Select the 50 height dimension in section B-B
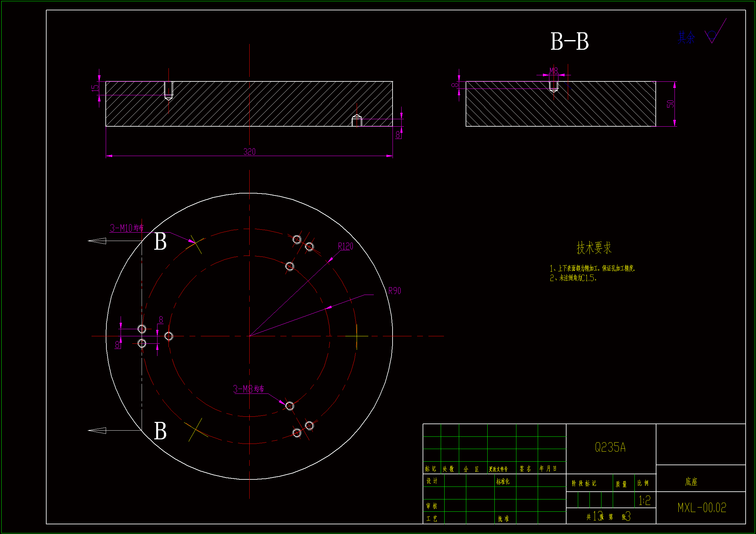This screenshot has height=534, width=756. (670, 104)
